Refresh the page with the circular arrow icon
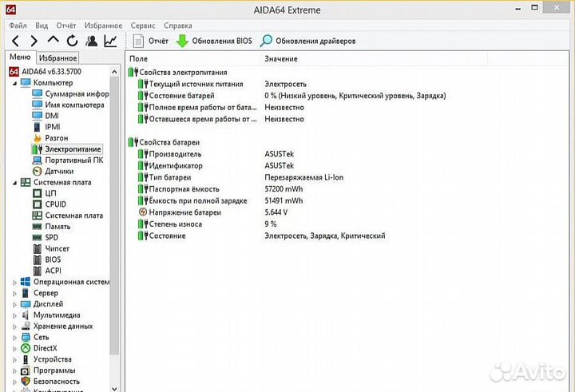575x392 pixels. click(72, 41)
